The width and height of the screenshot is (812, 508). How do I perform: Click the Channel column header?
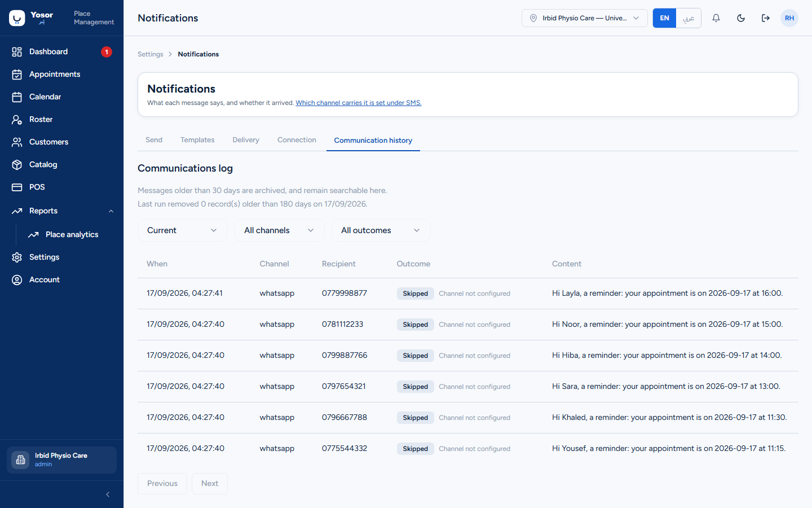coord(274,264)
